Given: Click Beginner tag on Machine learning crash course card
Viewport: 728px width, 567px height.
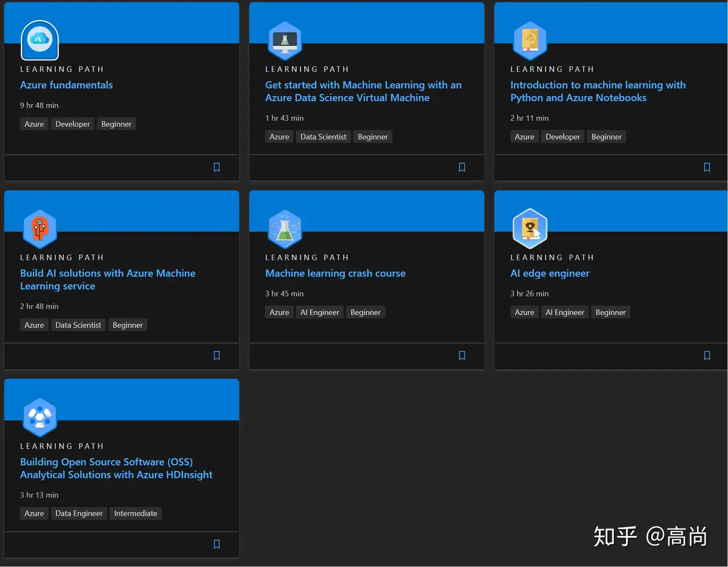Looking at the screenshot, I should point(366,312).
